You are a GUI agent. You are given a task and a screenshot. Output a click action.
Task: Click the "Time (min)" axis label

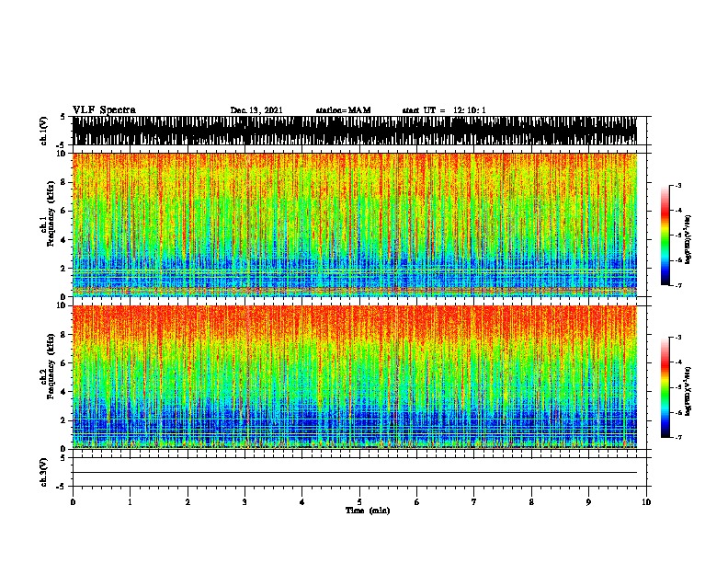pos(368,511)
